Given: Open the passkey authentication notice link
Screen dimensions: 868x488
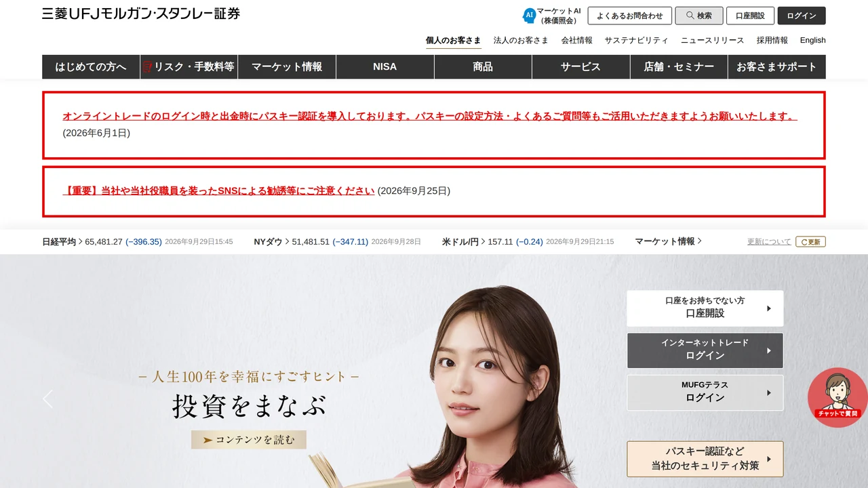Looking at the screenshot, I should [x=430, y=116].
